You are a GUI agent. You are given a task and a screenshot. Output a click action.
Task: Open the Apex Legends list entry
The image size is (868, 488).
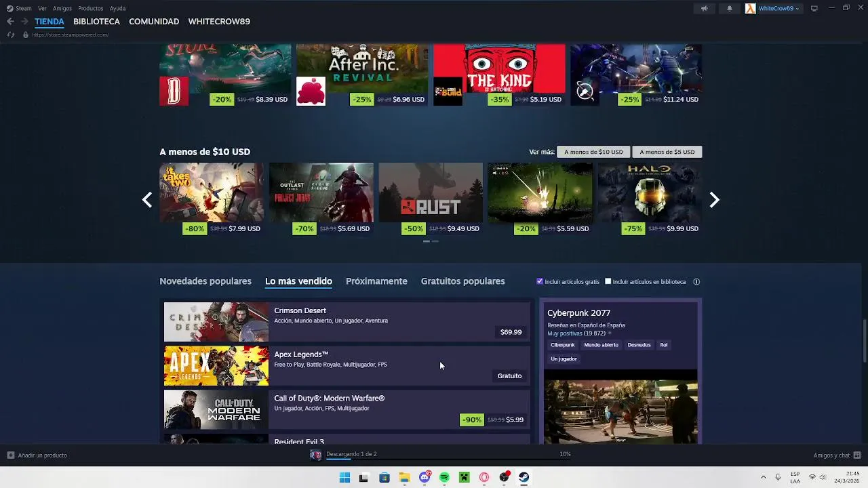coord(347,366)
